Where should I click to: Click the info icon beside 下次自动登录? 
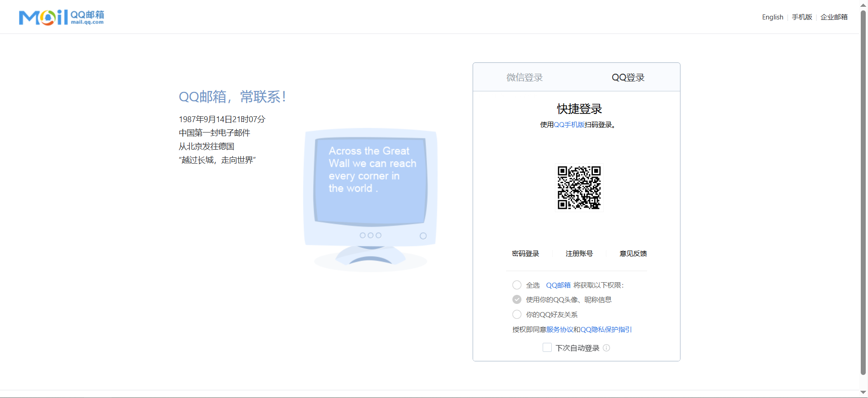point(606,348)
